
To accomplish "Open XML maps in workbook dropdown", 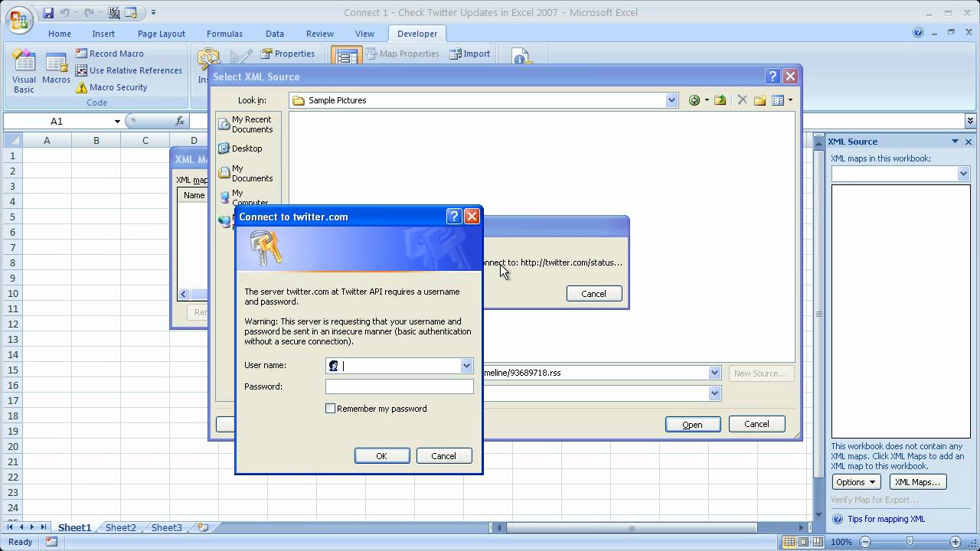I will tap(963, 174).
